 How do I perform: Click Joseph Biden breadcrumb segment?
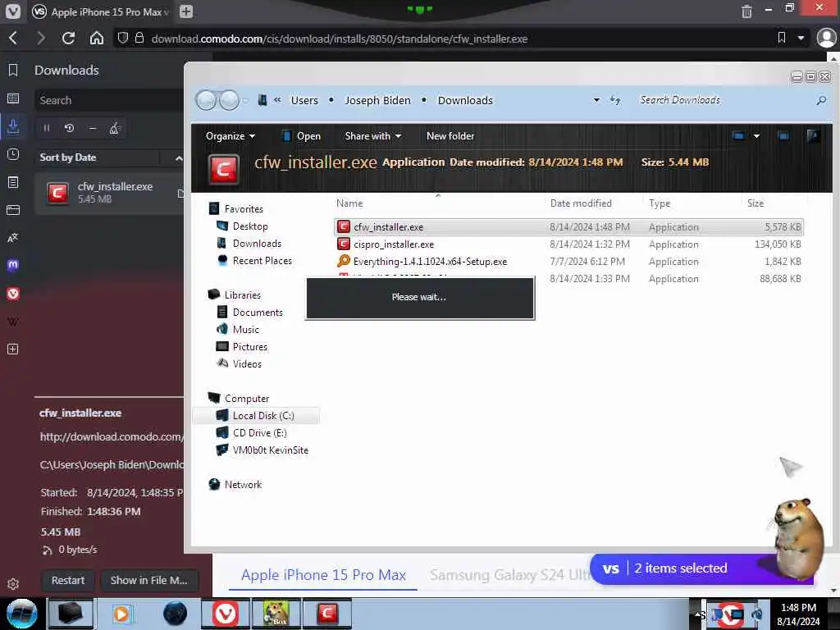[377, 100]
